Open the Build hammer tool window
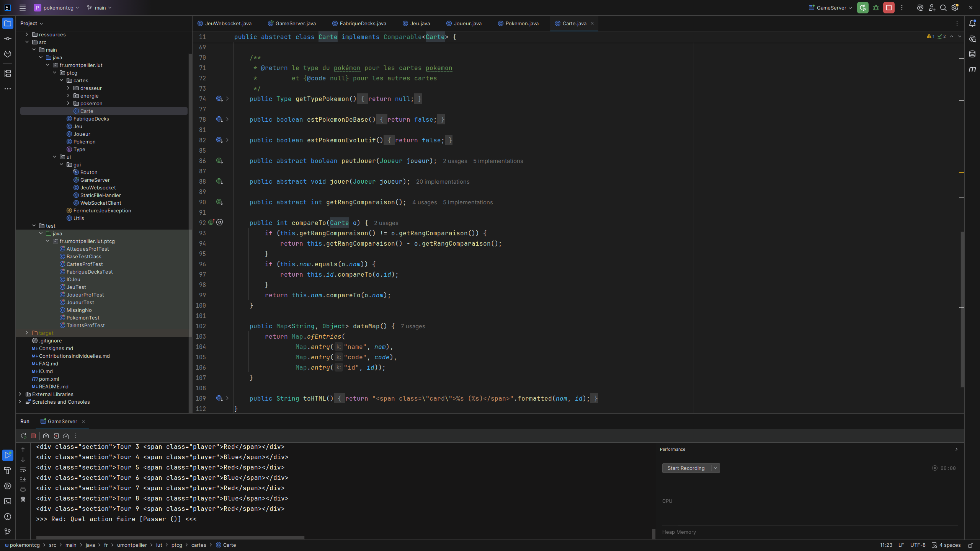 [x=8, y=471]
